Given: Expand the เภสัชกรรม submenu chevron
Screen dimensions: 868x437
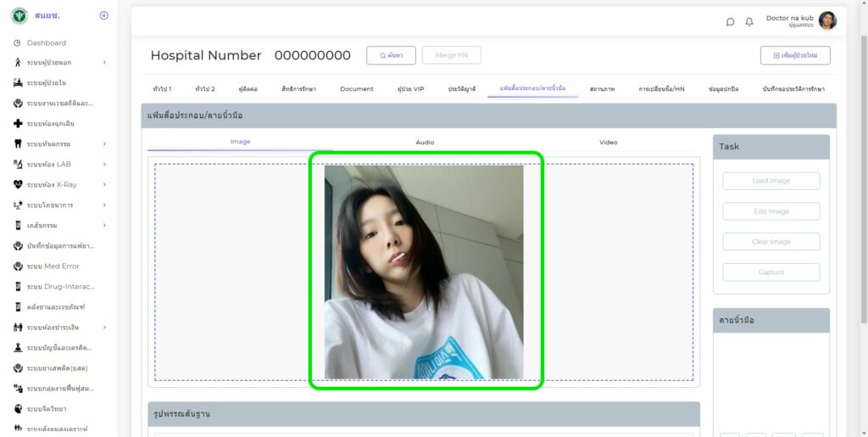Looking at the screenshot, I should tap(104, 226).
